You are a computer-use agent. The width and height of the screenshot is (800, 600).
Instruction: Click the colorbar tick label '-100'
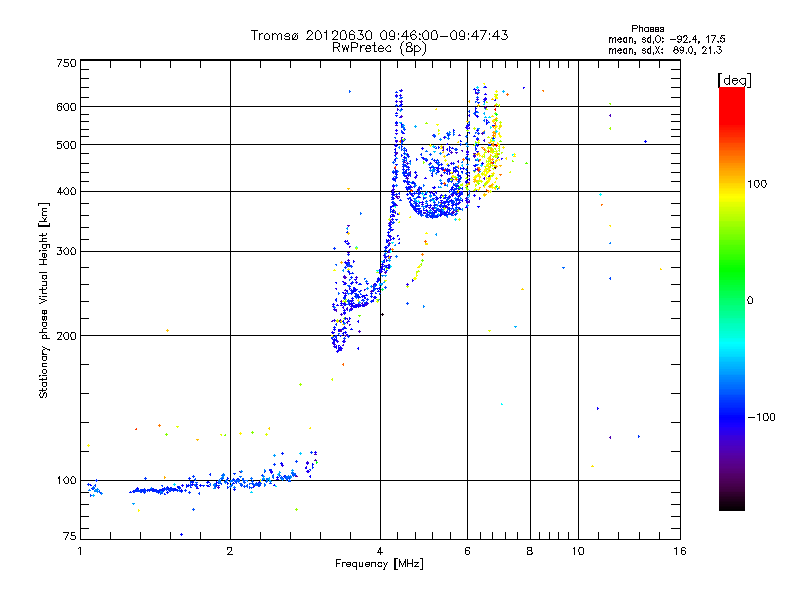[x=761, y=417]
